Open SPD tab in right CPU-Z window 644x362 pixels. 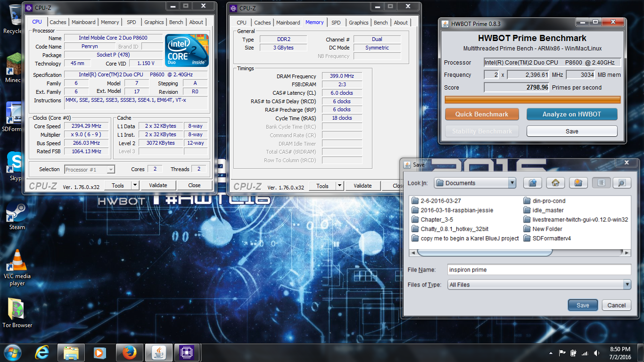(336, 23)
